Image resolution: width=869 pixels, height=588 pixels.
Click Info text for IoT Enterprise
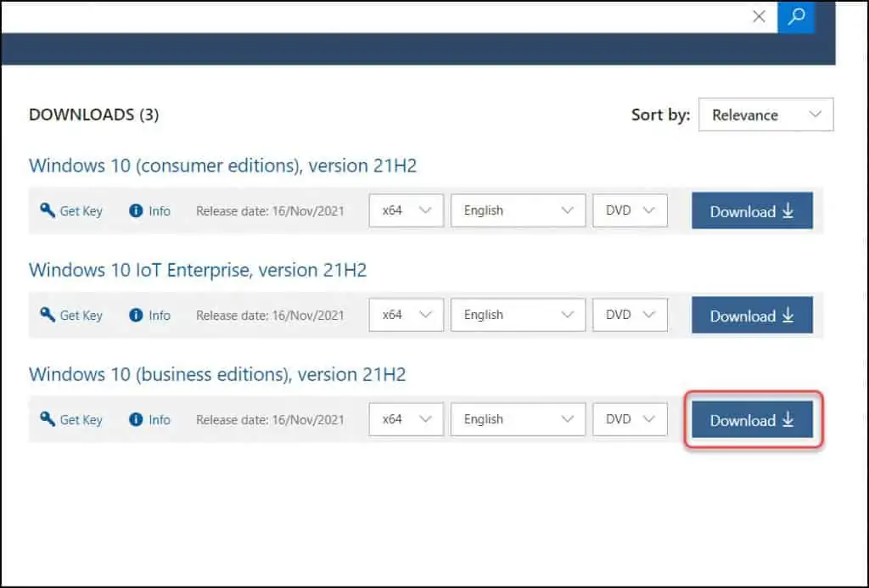click(160, 316)
